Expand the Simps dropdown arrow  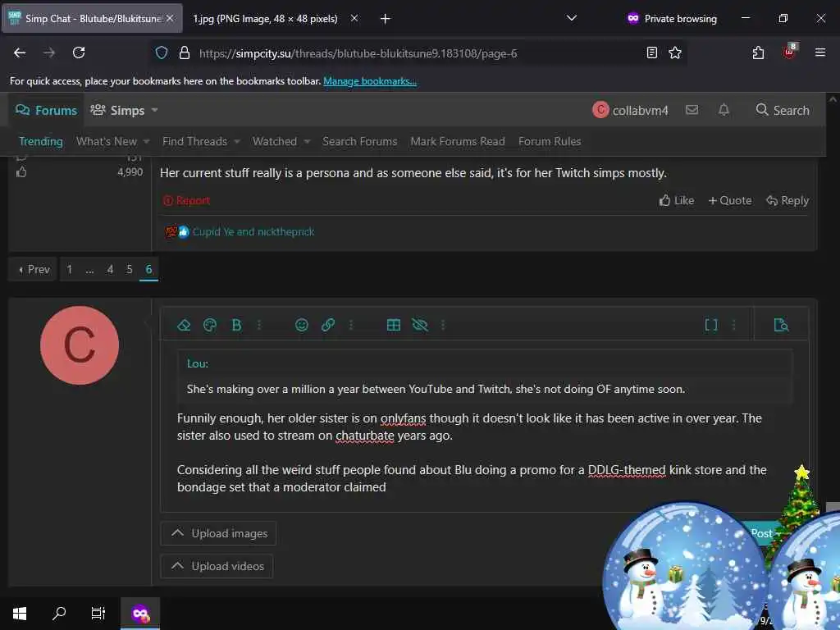[x=155, y=111]
